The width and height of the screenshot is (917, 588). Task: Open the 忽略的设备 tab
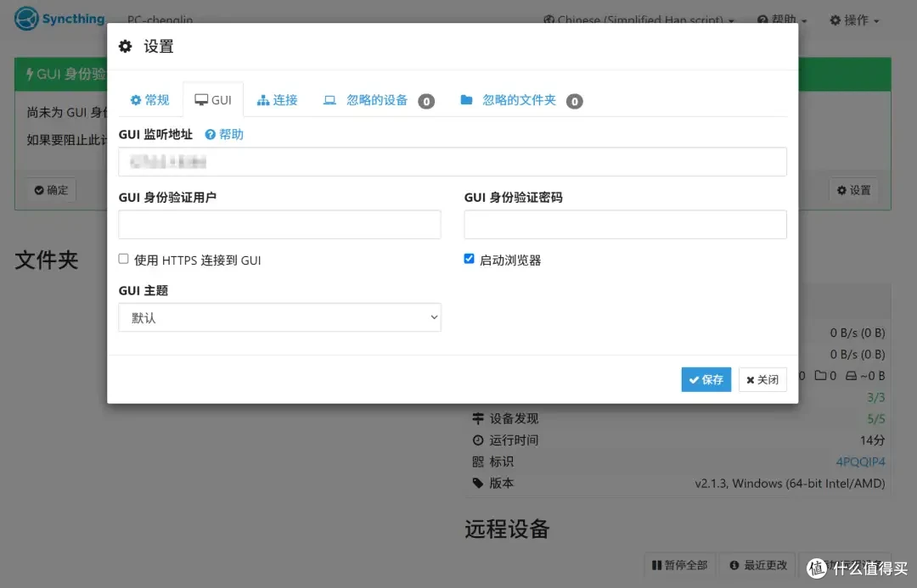[379, 100]
